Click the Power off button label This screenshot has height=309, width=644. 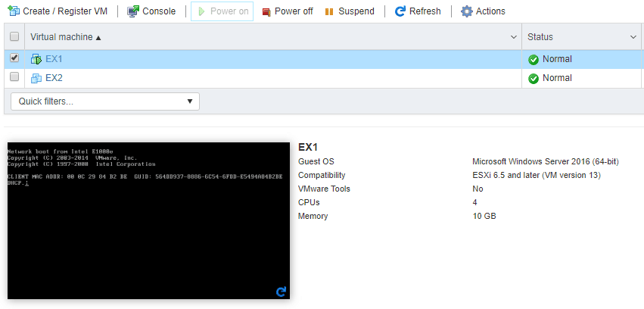pos(294,11)
